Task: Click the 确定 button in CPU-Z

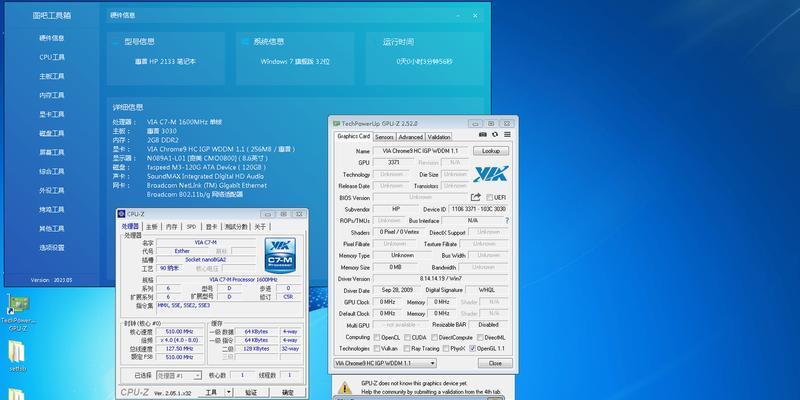Action: click(288, 392)
